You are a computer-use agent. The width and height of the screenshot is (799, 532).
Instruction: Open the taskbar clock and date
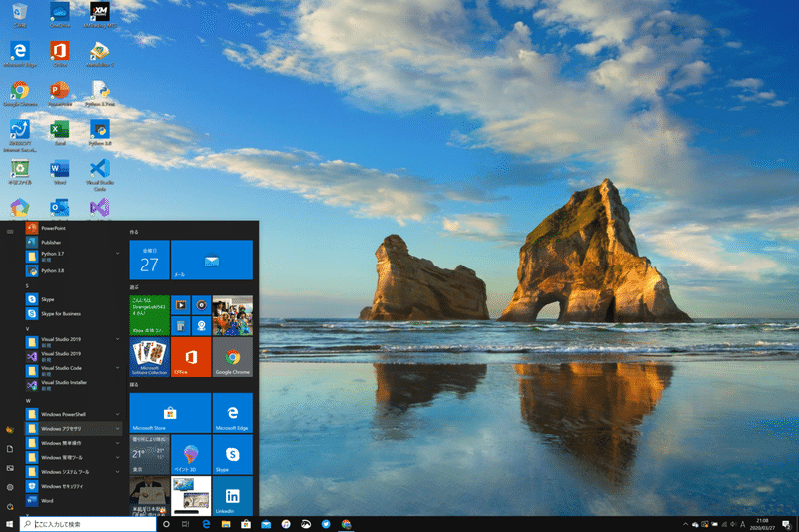click(x=762, y=524)
